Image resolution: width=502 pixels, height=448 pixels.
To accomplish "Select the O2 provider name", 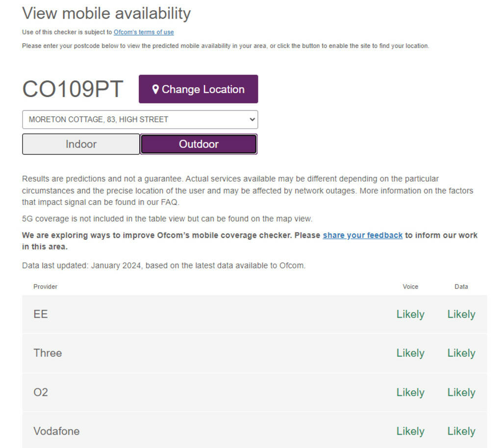I will [41, 392].
